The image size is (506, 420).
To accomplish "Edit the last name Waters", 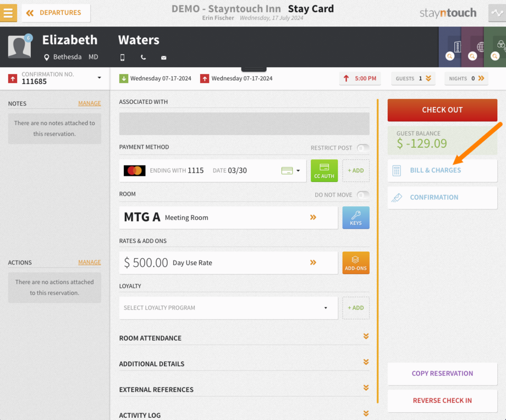I will 139,40.
